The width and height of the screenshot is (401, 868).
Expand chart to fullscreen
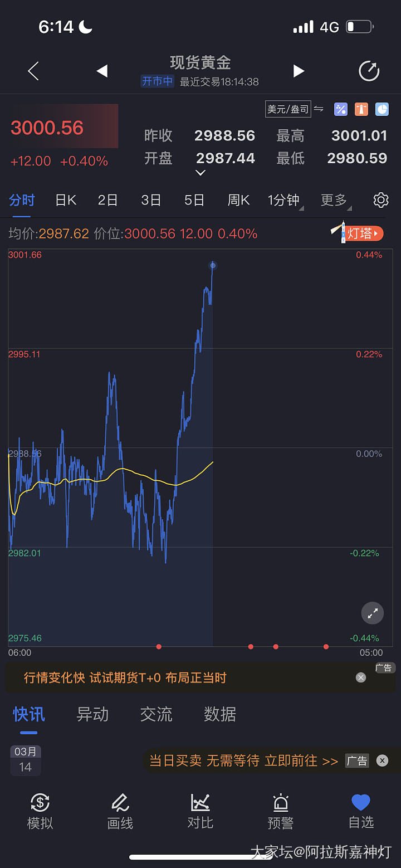coord(373,613)
